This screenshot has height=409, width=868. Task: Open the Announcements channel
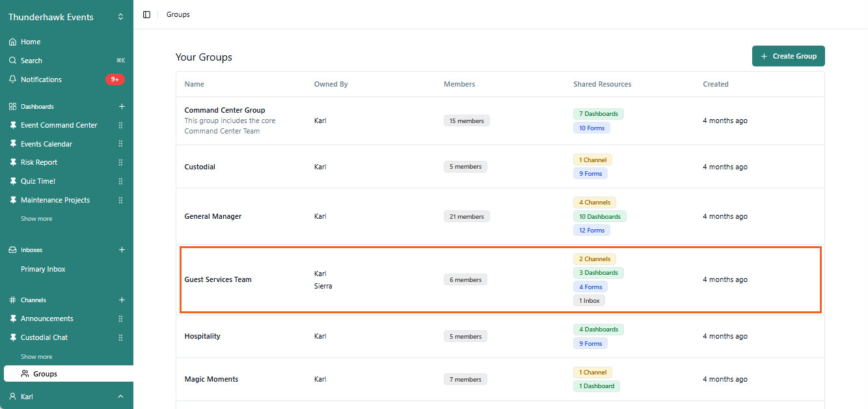[47, 318]
